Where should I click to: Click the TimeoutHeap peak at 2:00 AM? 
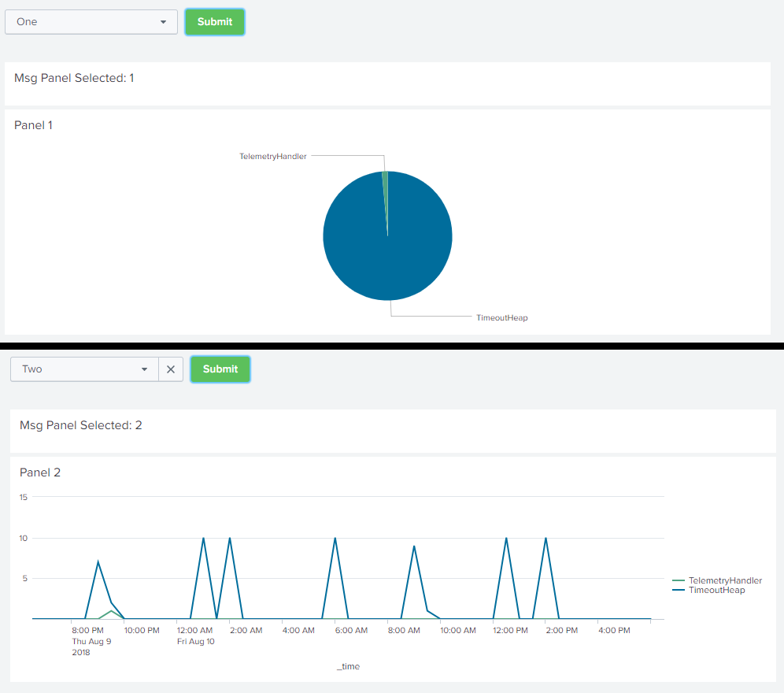pyautogui.click(x=230, y=539)
